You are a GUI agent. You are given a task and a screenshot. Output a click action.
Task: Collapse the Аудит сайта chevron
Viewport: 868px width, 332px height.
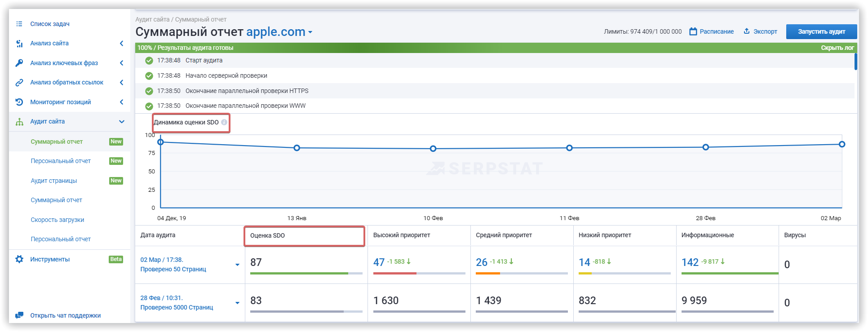click(x=121, y=122)
